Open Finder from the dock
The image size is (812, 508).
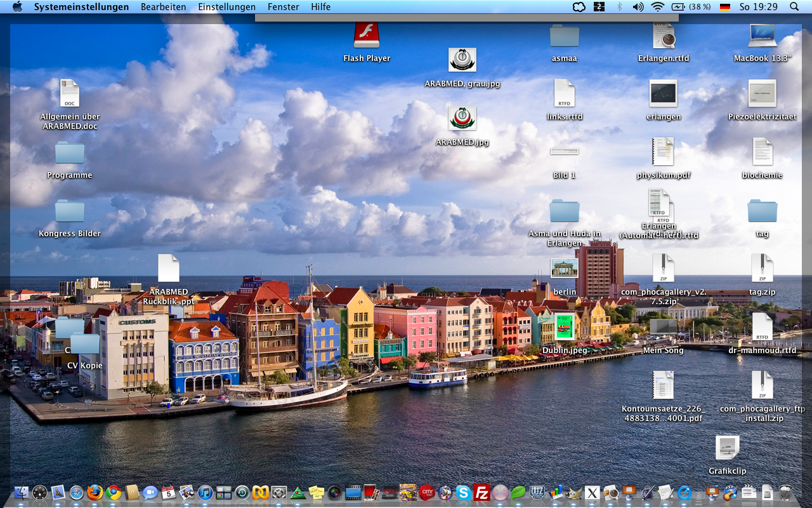click(x=22, y=492)
